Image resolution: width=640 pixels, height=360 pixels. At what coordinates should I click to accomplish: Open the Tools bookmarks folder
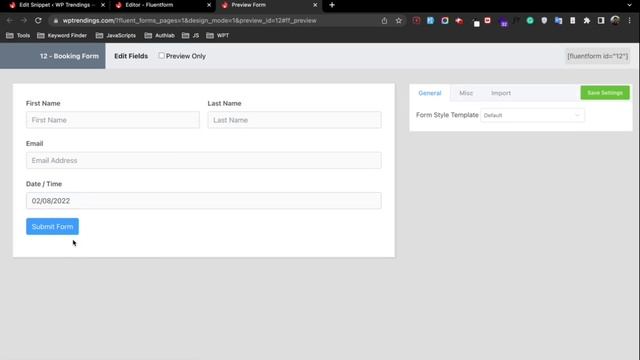coord(18,36)
